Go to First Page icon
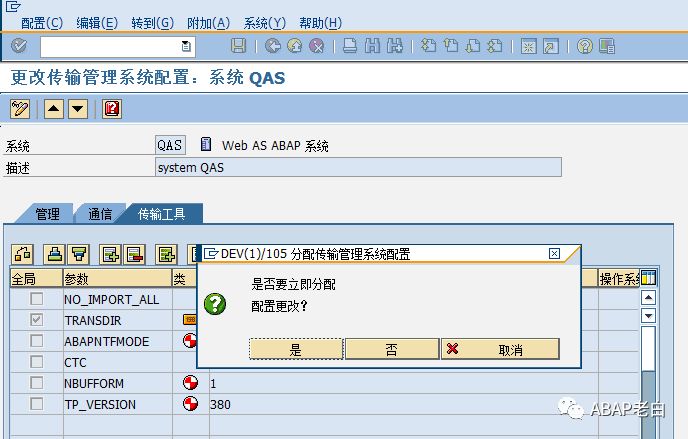The width and height of the screenshot is (688, 439). [428, 46]
